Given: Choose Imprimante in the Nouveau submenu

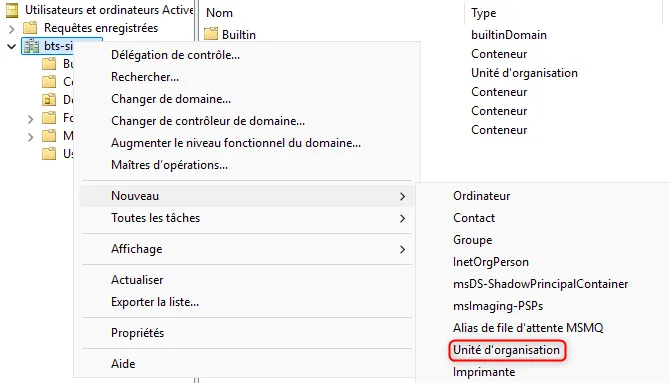Looking at the screenshot, I should pos(484,372).
